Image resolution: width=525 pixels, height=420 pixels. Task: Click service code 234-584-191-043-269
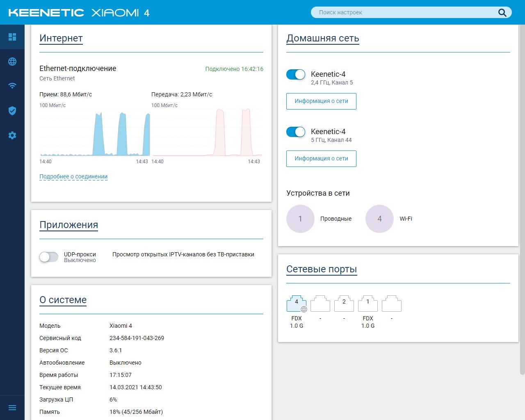click(137, 338)
